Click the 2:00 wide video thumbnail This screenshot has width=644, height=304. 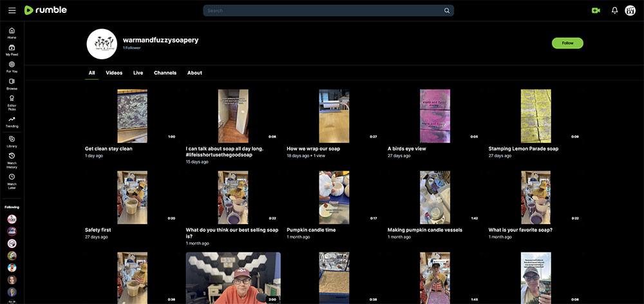(233, 278)
